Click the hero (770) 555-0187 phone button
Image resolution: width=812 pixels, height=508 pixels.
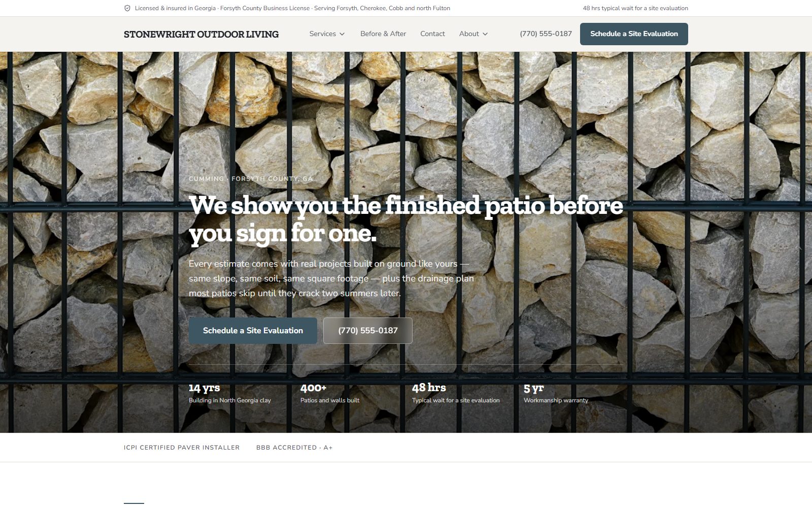[x=368, y=331]
